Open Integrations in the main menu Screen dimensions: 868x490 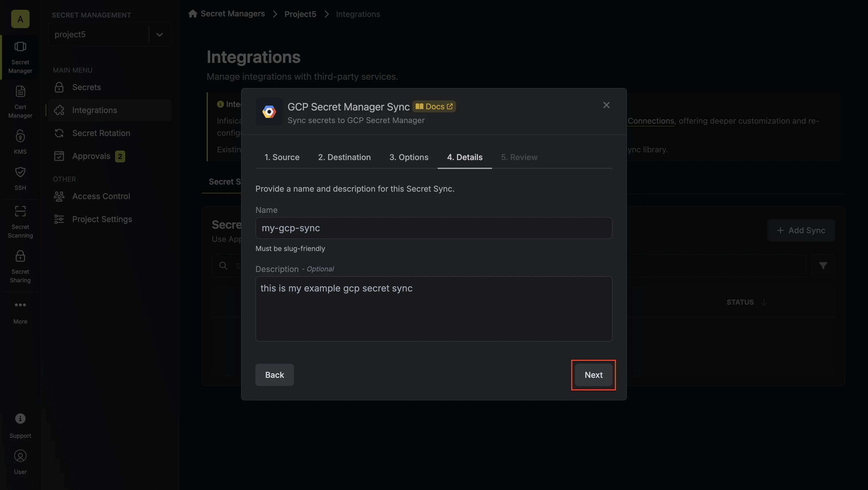click(110, 110)
